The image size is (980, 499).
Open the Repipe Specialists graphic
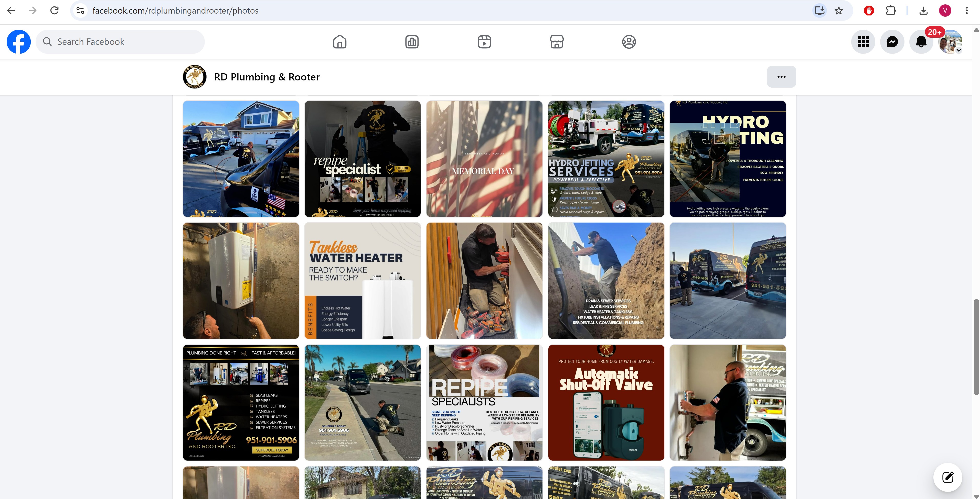(484, 403)
